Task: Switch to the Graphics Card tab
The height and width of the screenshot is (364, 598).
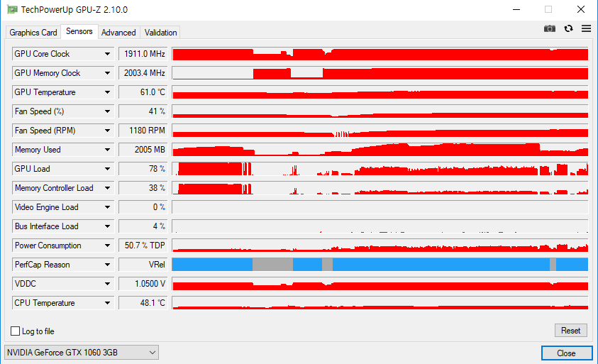Action: click(33, 33)
